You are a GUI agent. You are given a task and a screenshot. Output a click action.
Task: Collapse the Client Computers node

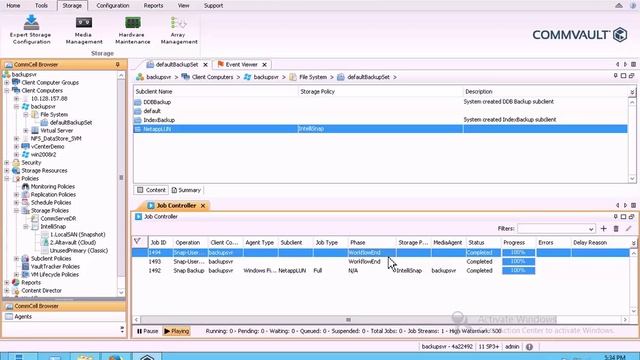pyautogui.click(x=7, y=91)
